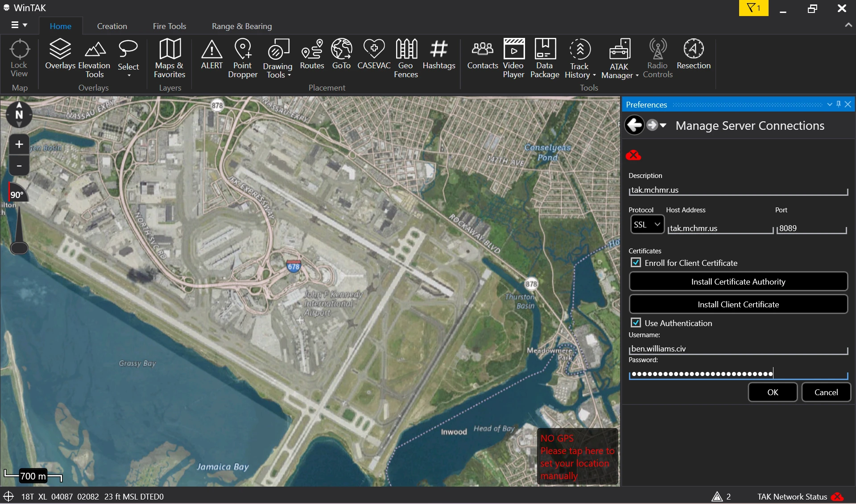Open the GoTo globe tool
Image resolution: width=856 pixels, height=504 pixels.
click(341, 54)
